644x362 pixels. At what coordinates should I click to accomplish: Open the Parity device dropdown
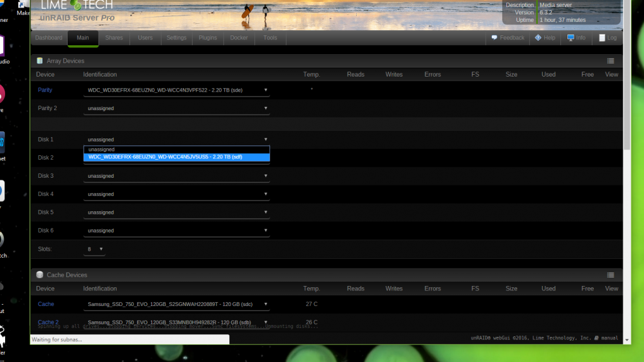tap(176, 90)
